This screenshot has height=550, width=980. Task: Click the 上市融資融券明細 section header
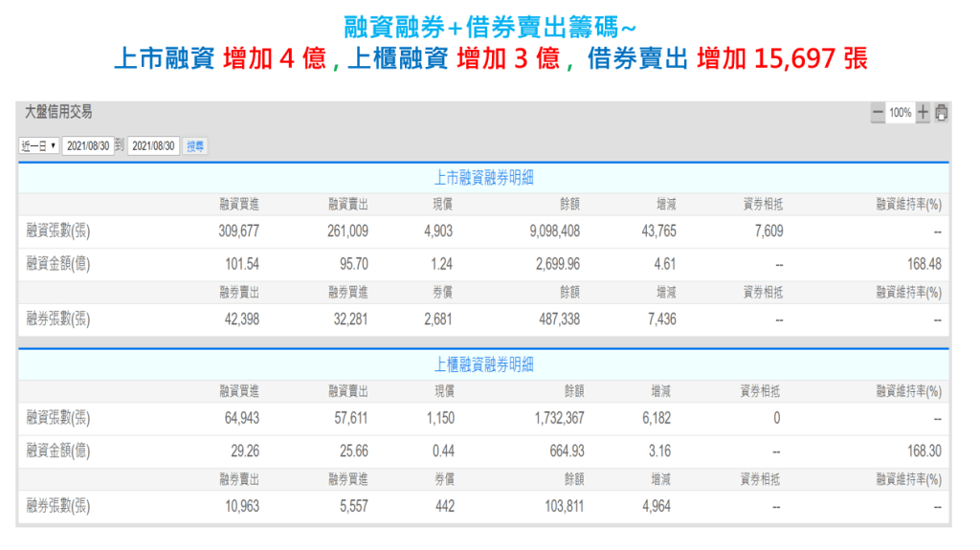[483, 177]
